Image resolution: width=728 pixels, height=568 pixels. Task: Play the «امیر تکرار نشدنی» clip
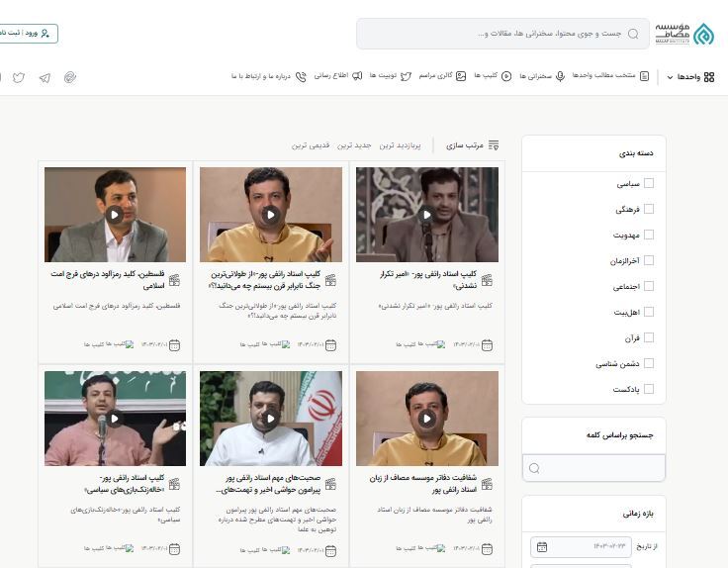tap(426, 215)
